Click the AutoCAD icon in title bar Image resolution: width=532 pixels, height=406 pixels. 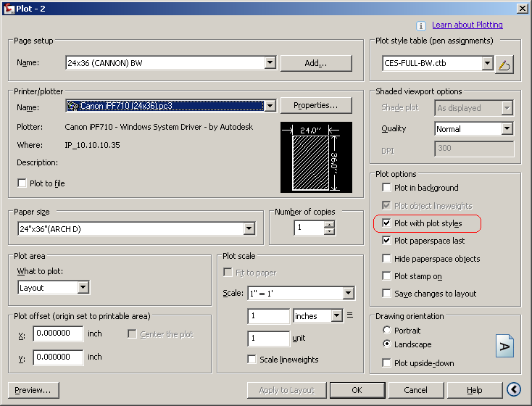pyautogui.click(x=9, y=9)
